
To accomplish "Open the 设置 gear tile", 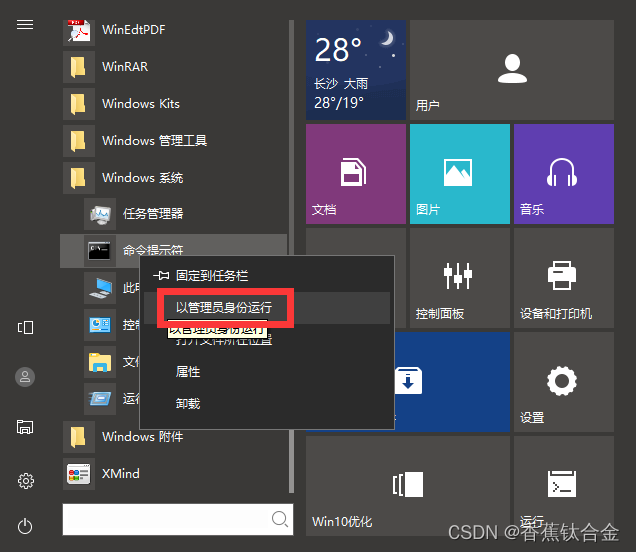I will 564,382.
